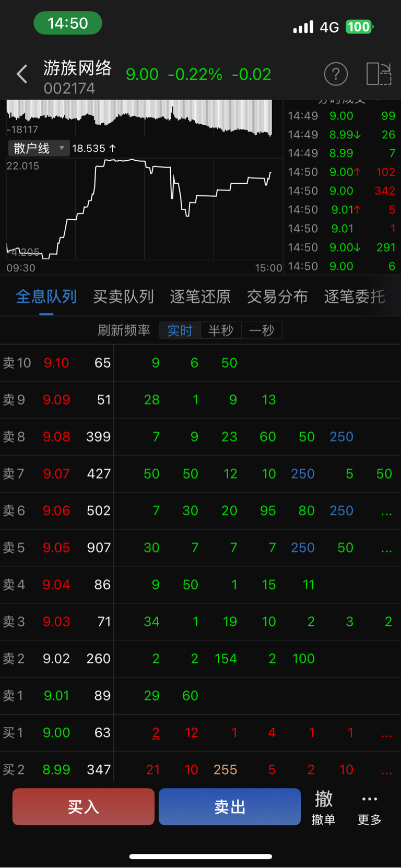Tap order 95 in the 卖6 queue
Viewport: 401px width, 868px height.
[268, 510]
